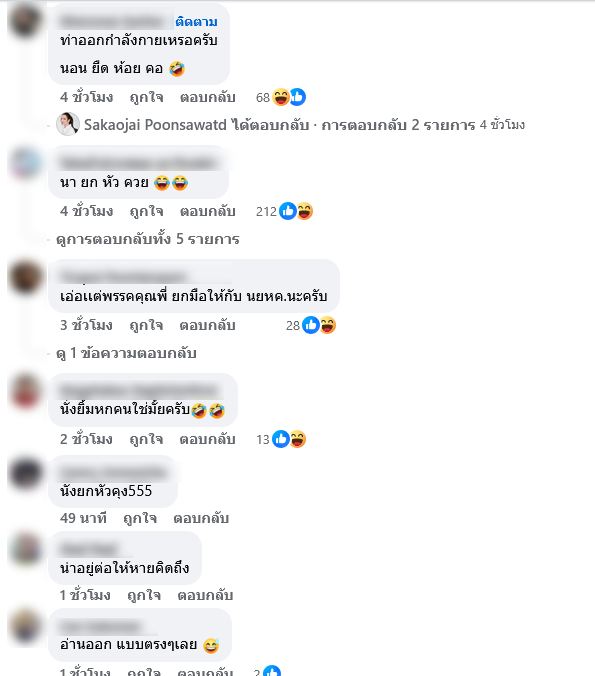Click the blue 'ติดตาม' follow link
Image resolution: width=595 pixels, height=676 pixels.
coord(196,22)
